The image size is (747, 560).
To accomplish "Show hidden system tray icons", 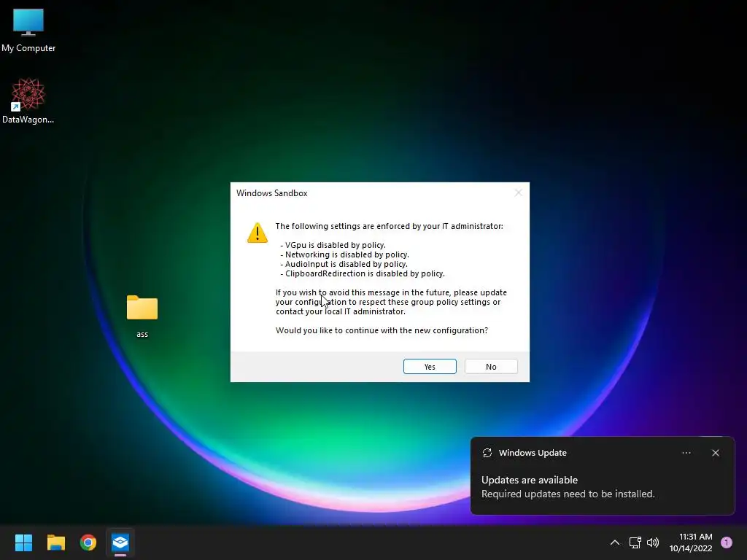I will coord(614,542).
